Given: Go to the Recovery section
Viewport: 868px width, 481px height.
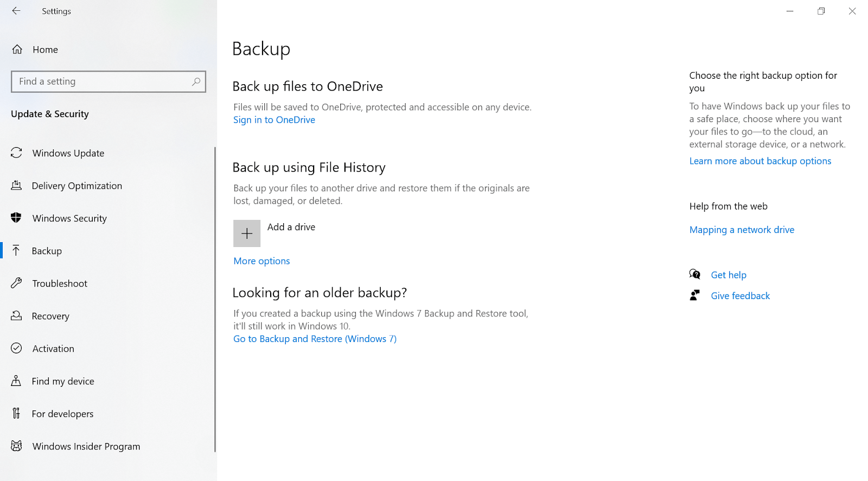Looking at the screenshot, I should [50, 316].
